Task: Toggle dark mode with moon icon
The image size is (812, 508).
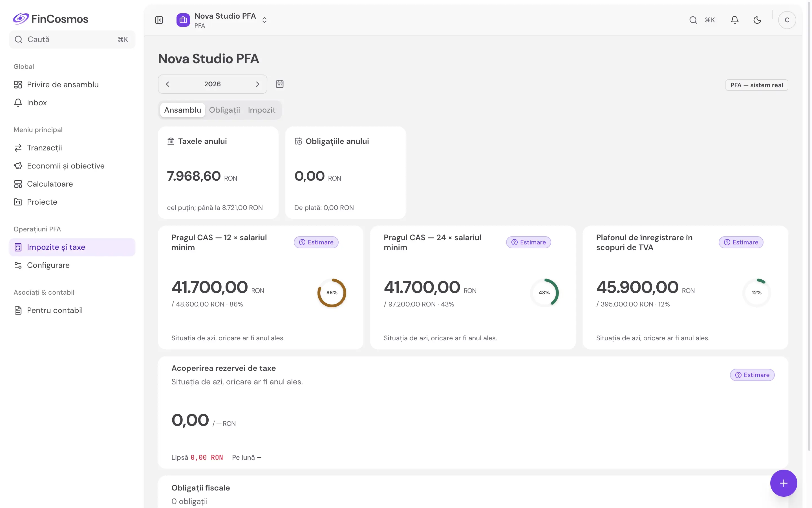Action: (x=757, y=20)
